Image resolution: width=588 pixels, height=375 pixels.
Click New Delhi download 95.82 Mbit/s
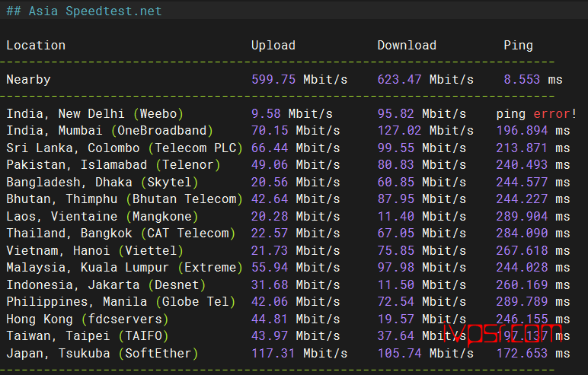coord(421,113)
